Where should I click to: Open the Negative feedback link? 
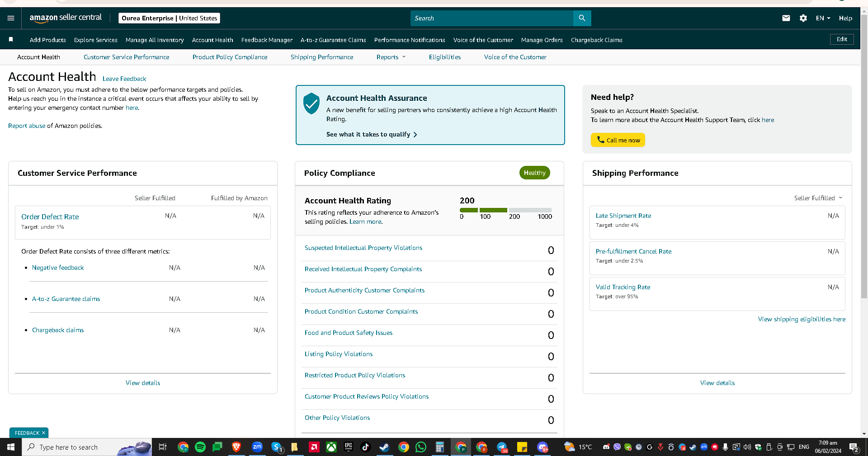pyautogui.click(x=58, y=268)
